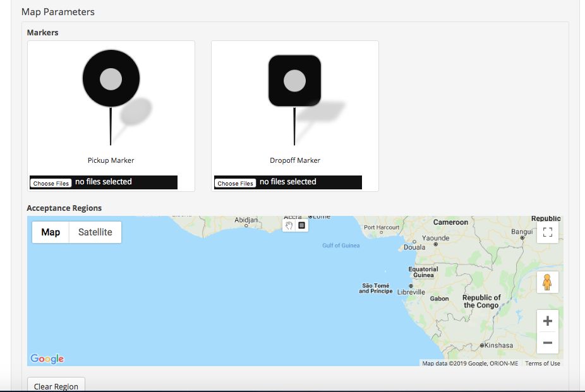Click Cameroon label on the map

click(450, 222)
